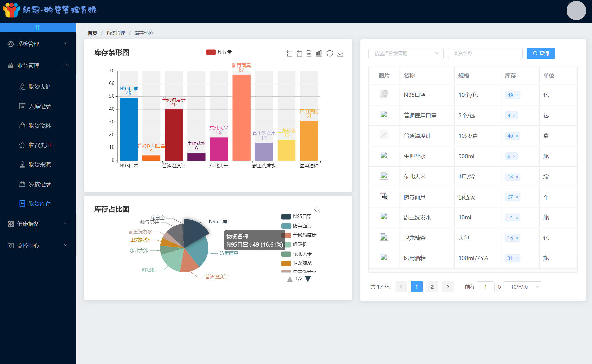Click the 普通温度计 red bar
Screen dimensions: 592x364
[x=174, y=135]
